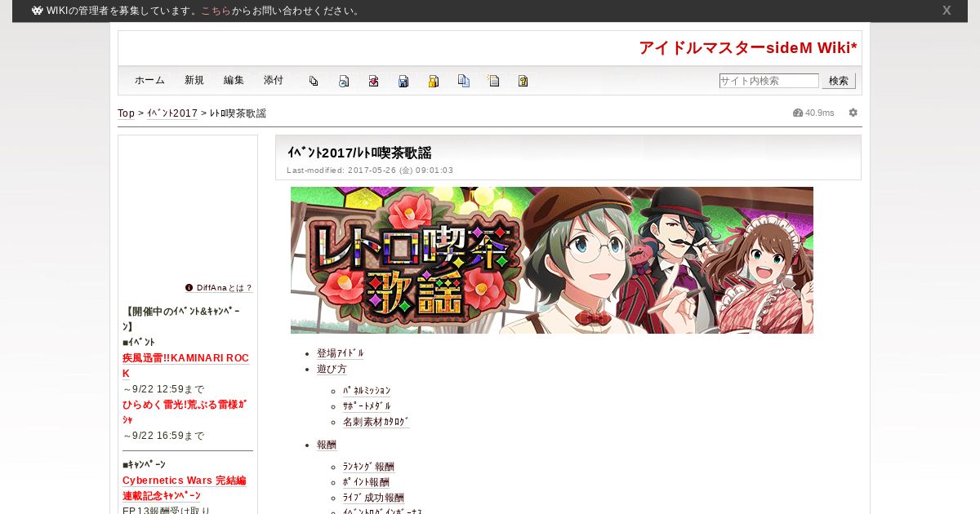Click the レトロ喫茶歌謡 event banner image
Viewport: 980px width, 514px height.
pyautogui.click(x=552, y=260)
